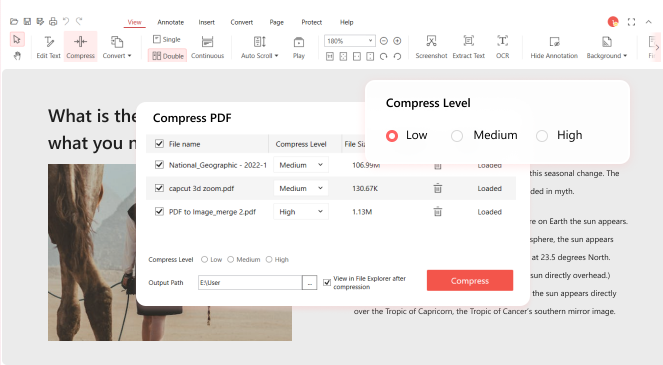Viewport: 663px width, 365px height.
Task: Open the Page tab
Action: (x=277, y=22)
